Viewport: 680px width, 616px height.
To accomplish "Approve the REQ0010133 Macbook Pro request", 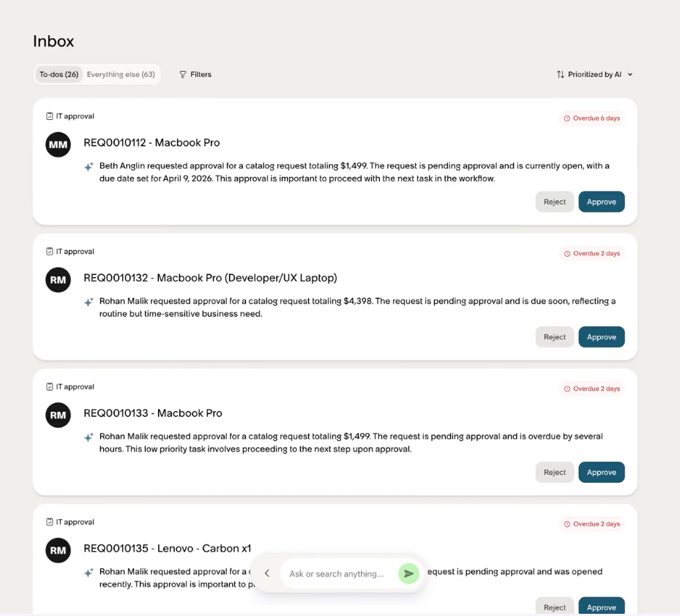I will 602,472.
